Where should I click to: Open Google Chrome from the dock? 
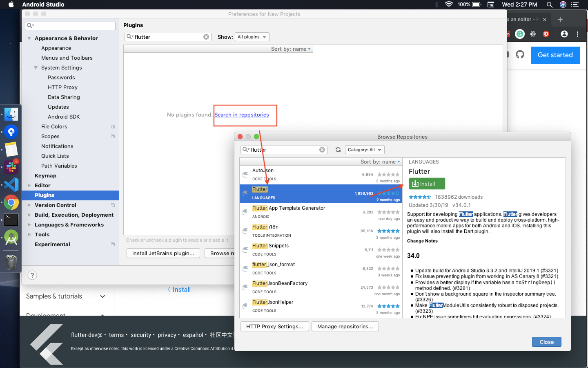[x=11, y=202]
